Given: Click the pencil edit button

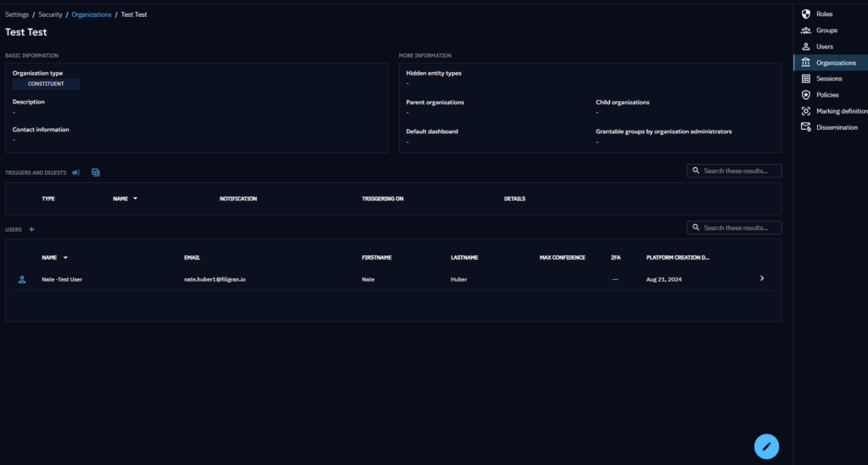Looking at the screenshot, I should point(766,445).
